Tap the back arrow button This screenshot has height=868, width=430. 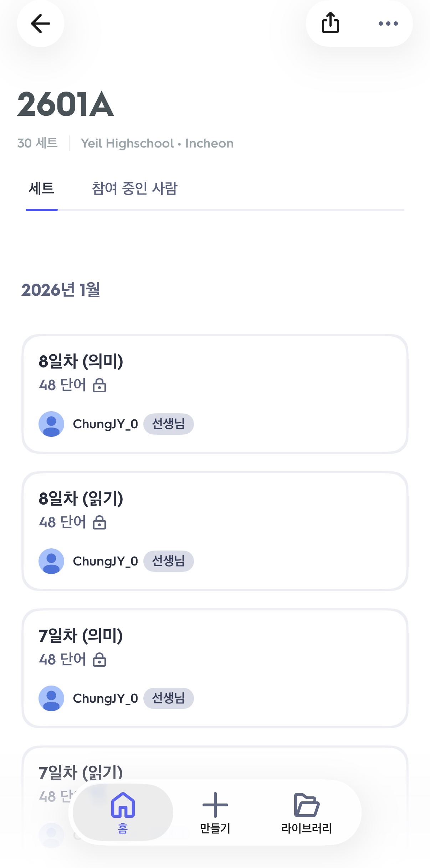pyautogui.click(x=41, y=24)
